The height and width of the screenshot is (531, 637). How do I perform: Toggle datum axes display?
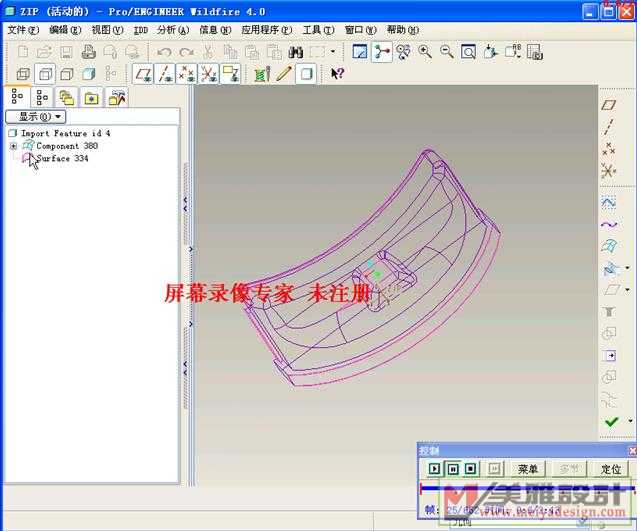(165, 74)
